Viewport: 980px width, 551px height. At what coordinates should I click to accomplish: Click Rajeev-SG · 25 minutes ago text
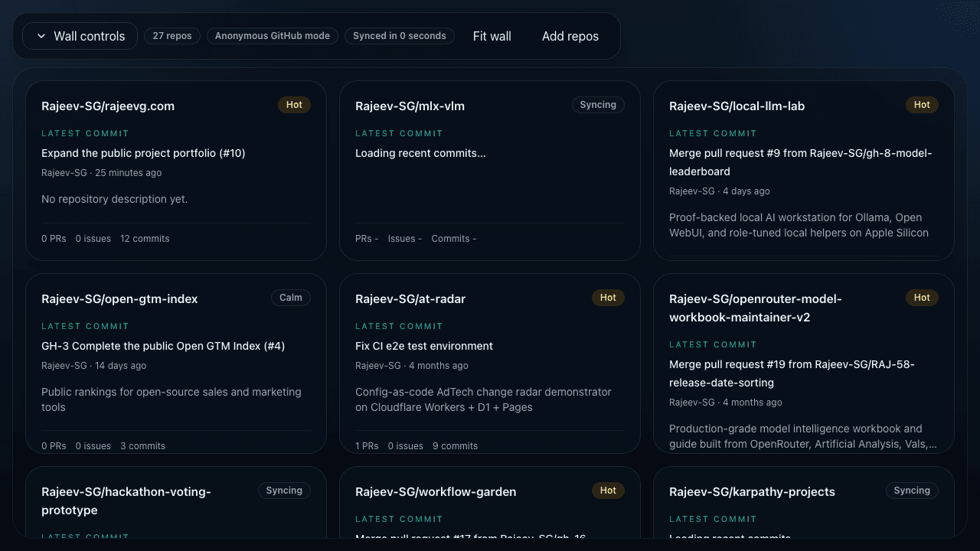101,173
